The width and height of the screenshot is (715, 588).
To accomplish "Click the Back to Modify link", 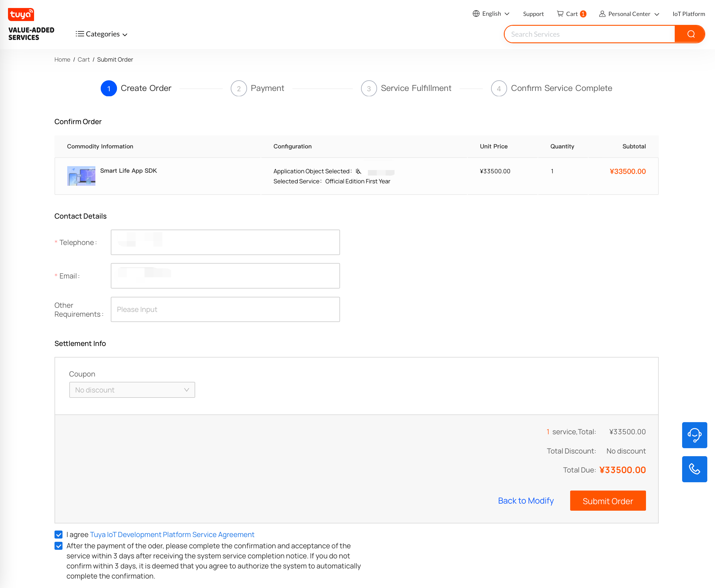I will tap(526, 501).
